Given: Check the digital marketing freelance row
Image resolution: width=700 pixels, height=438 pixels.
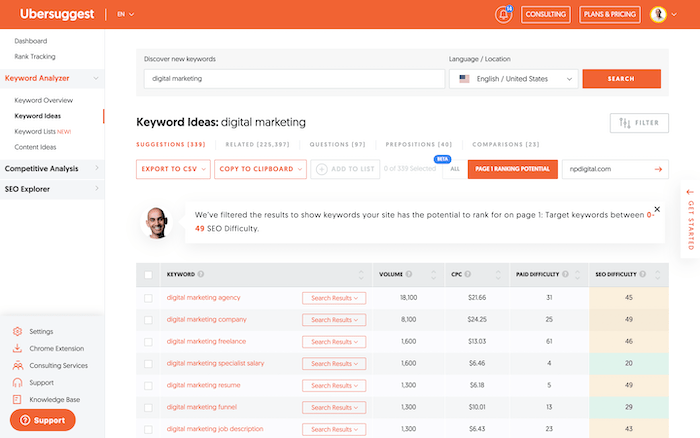Looking at the screenshot, I should [148, 342].
